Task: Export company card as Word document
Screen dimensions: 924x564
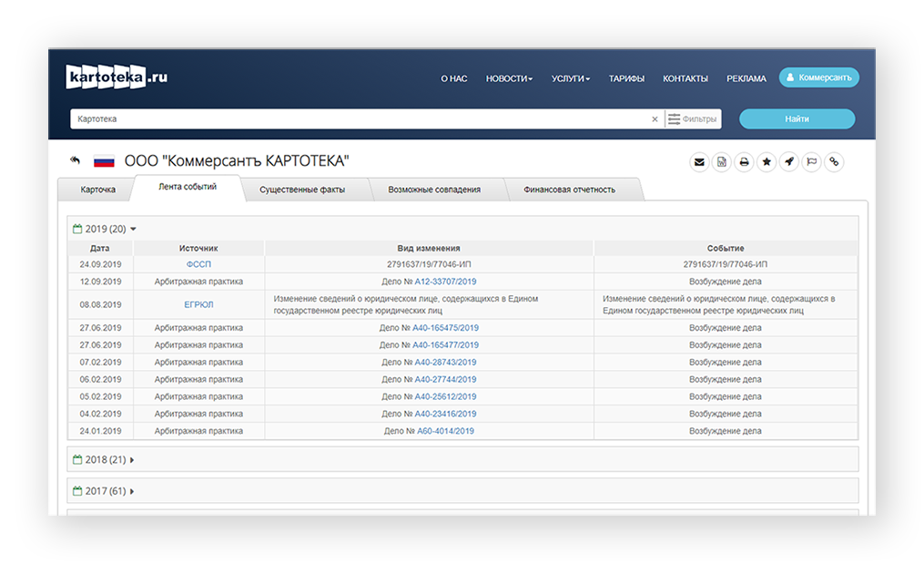Action: (x=721, y=161)
